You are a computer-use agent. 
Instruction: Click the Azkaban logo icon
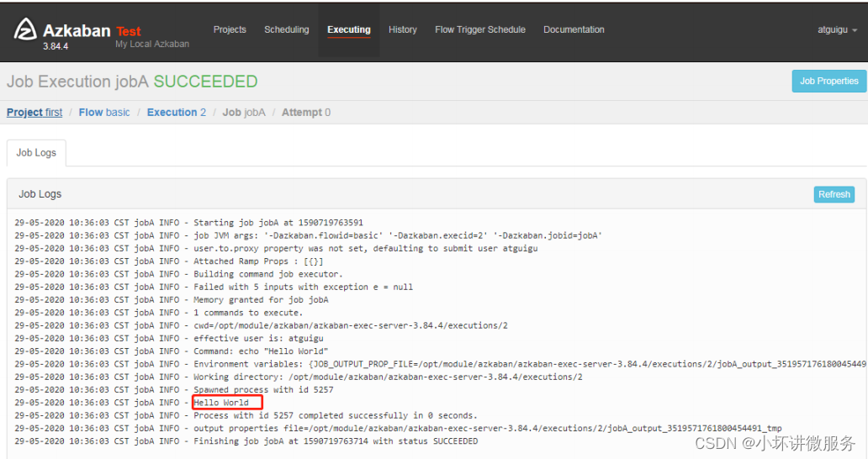(25, 29)
